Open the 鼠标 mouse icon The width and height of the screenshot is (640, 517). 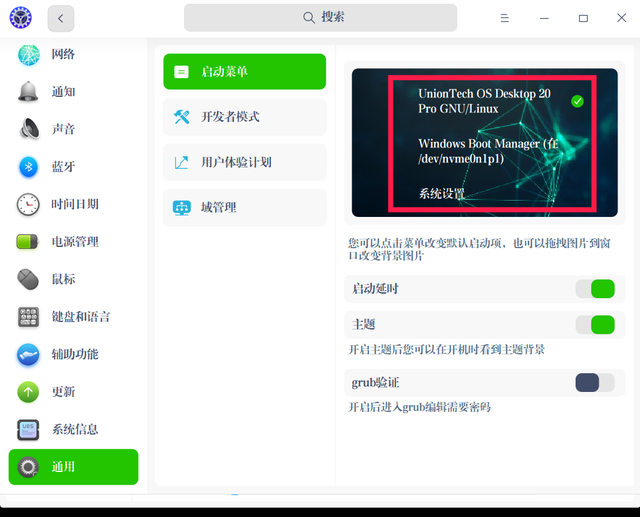point(28,279)
